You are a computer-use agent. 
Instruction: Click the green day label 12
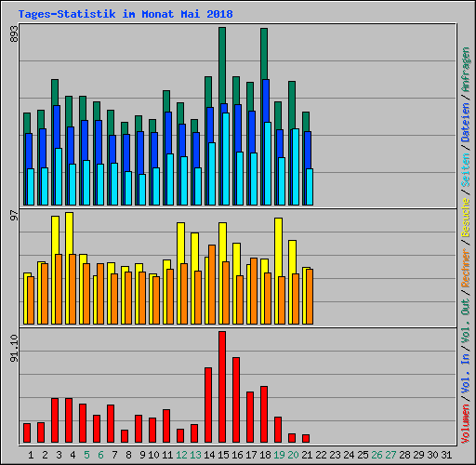coord(181,455)
